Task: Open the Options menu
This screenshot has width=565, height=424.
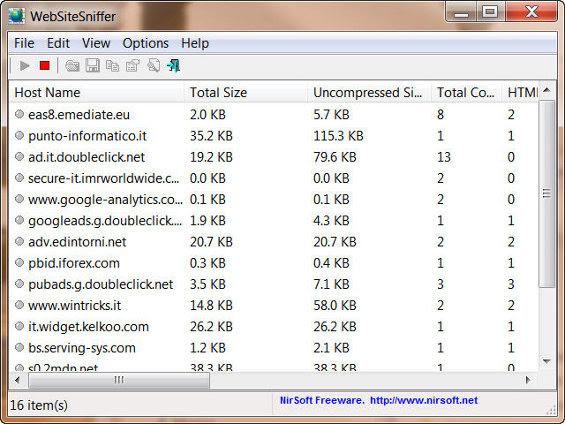Action: 146,43
